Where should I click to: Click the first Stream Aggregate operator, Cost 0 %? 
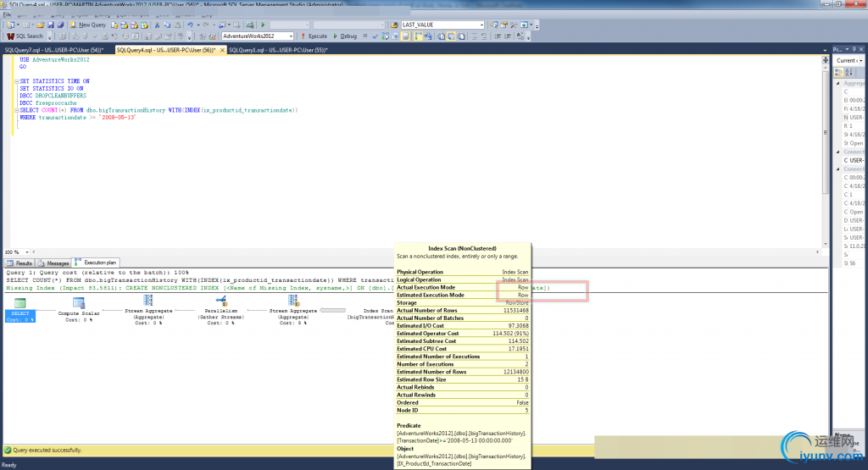148,310
